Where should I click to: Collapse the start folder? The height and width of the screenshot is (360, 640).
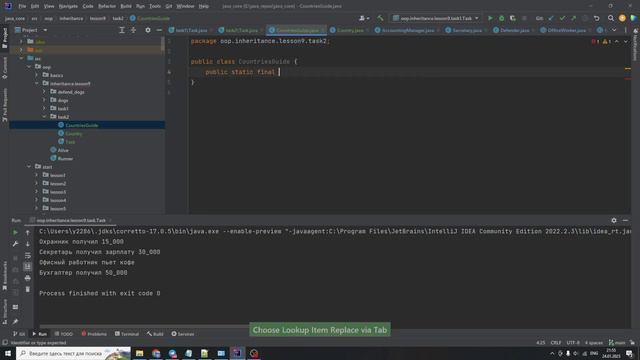pyautogui.click(x=29, y=167)
